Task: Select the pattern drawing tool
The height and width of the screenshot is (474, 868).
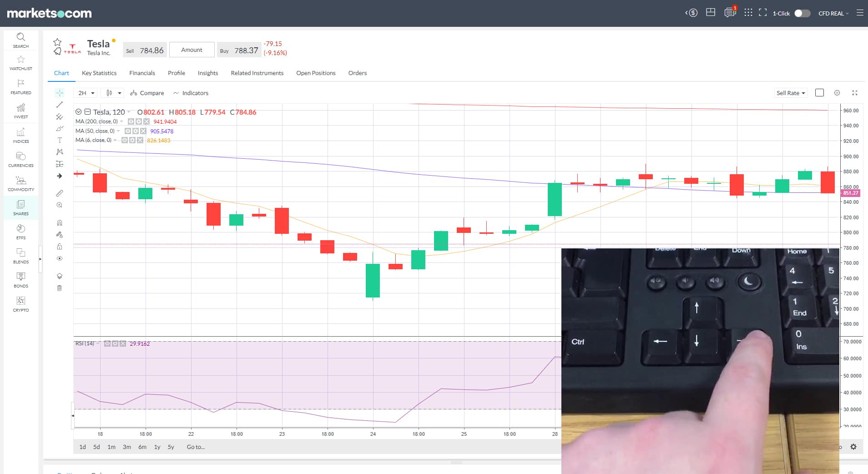Action: click(60, 152)
